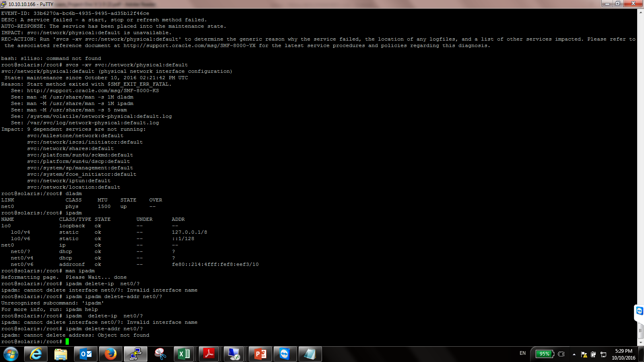Show hidden tray icons arrow
Viewport: 644px width, 362px height.
574,354
